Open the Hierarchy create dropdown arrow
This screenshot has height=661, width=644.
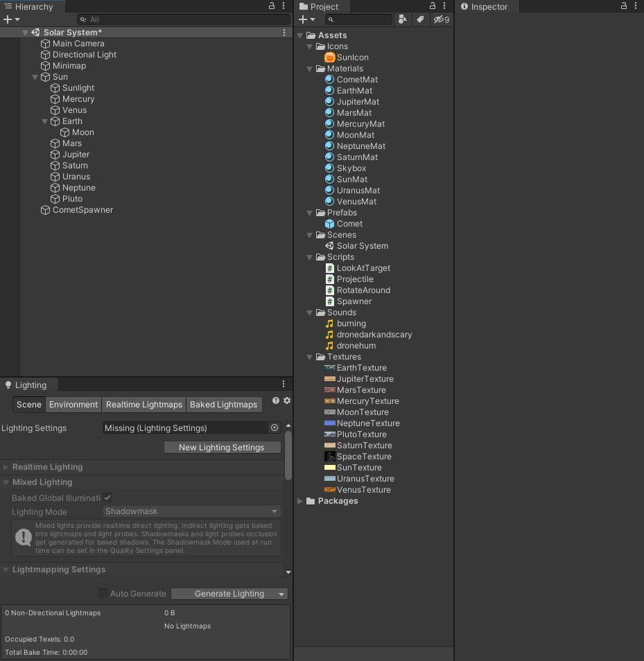(17, 19)
